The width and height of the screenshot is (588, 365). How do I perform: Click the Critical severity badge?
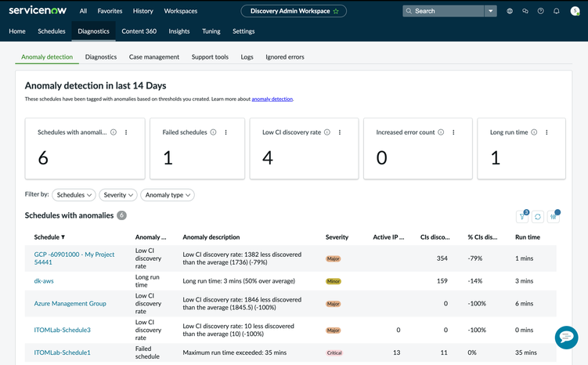click(334, 352)
